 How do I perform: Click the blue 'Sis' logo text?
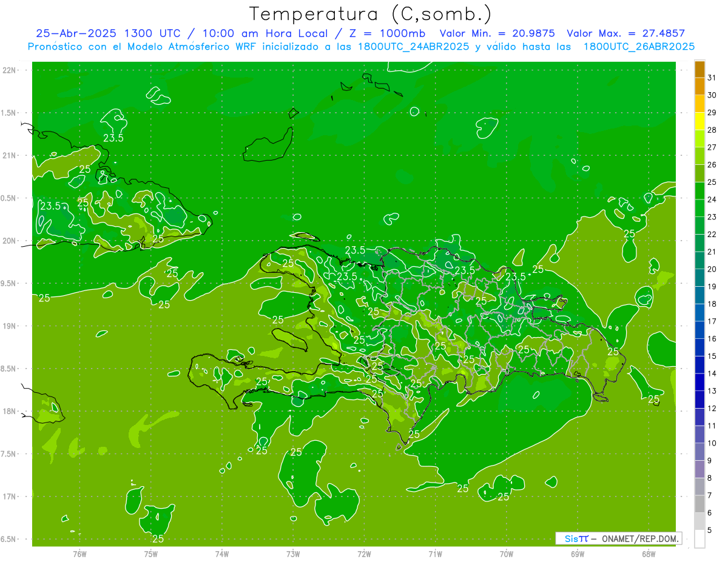pos(571,539)
